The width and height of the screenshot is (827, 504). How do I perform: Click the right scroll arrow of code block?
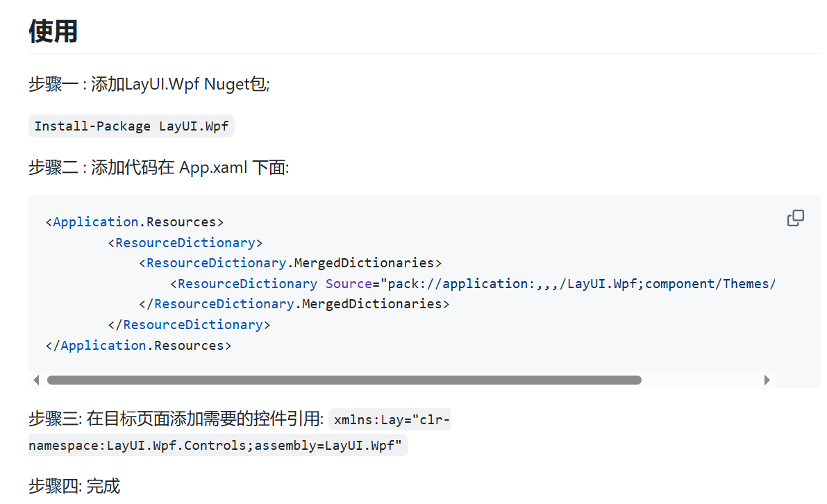pyautogui.click(x=767, y=380)
